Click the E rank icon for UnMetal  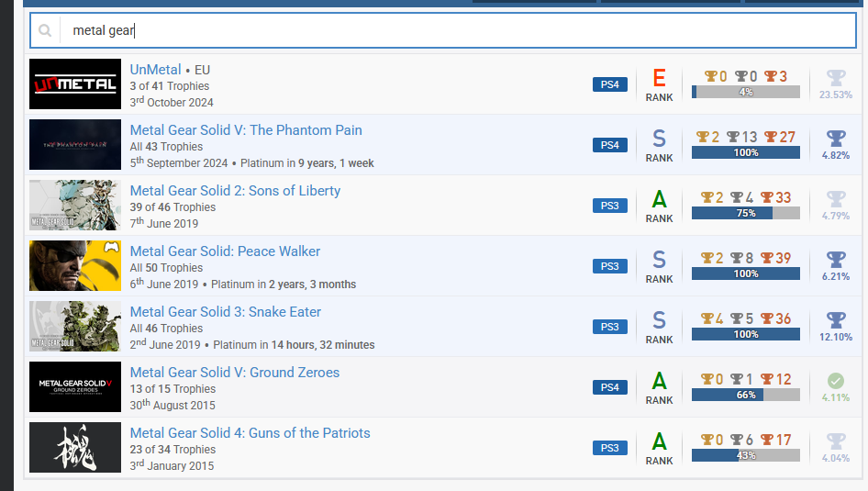(660, 78)
